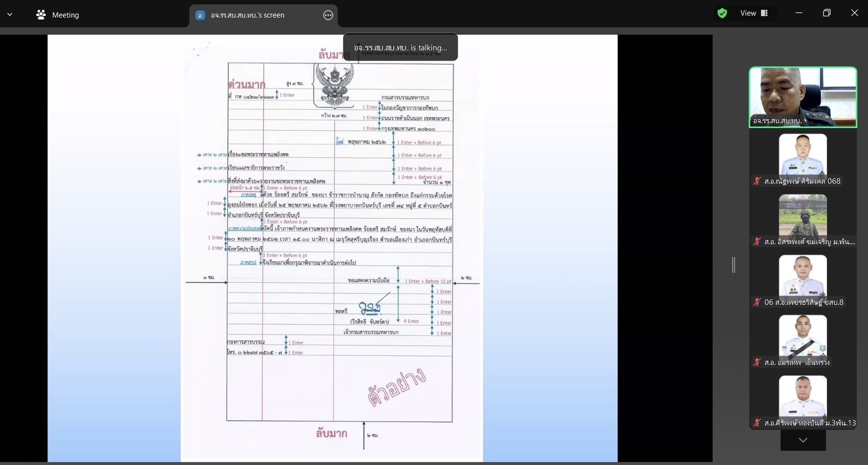868x465 pixels.
Task: Click muted mic icon of ส.อ. อิสระพงศ์
Action: coord(757,242)
